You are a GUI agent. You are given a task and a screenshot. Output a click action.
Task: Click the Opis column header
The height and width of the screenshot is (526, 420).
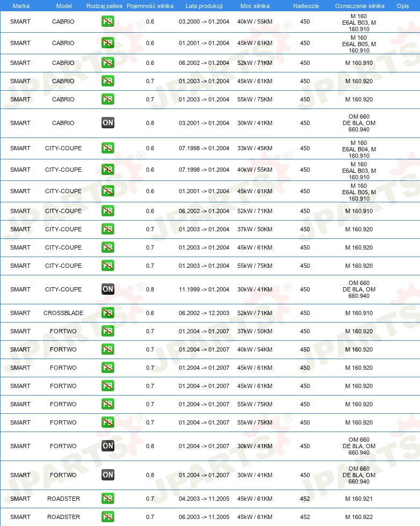pos(402,6)
